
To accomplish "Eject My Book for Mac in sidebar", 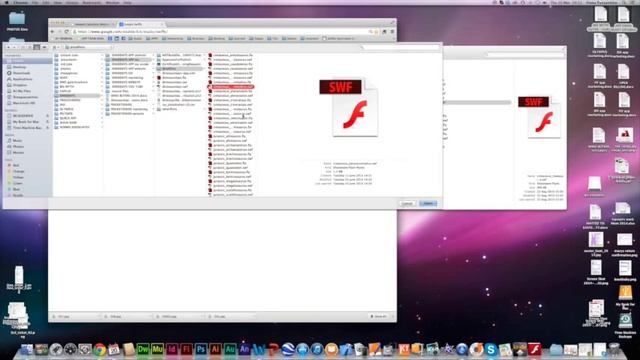I will pos(47,122).
